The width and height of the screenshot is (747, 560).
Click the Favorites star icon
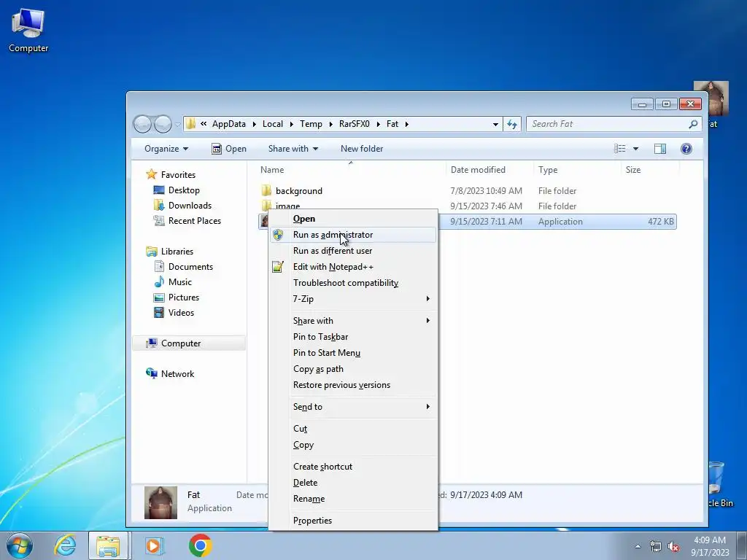(152, 174)
